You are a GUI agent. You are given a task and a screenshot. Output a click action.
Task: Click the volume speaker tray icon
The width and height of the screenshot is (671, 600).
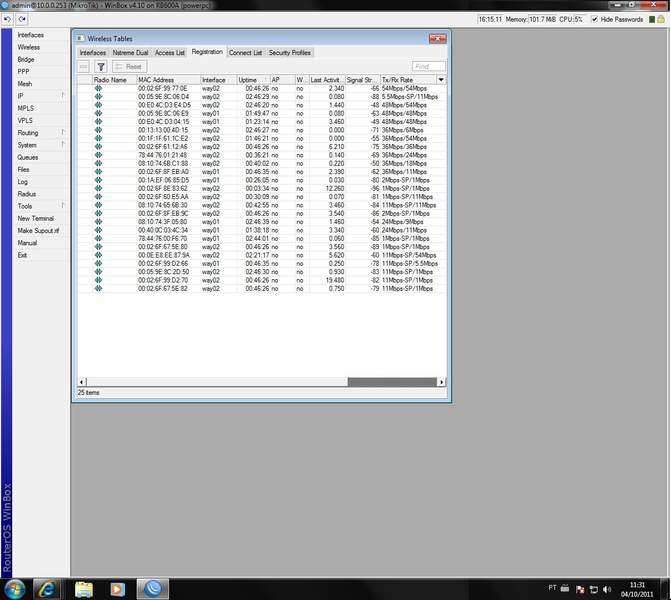(x=607, y=589)
